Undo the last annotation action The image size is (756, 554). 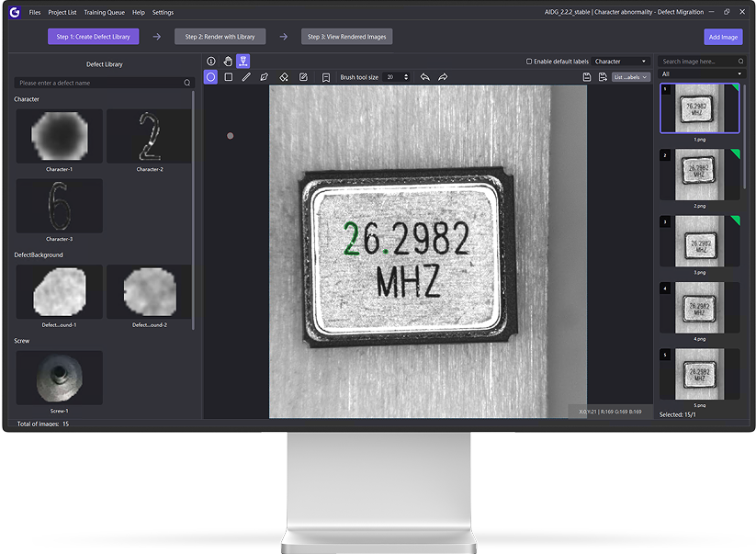tap(424, 77)
